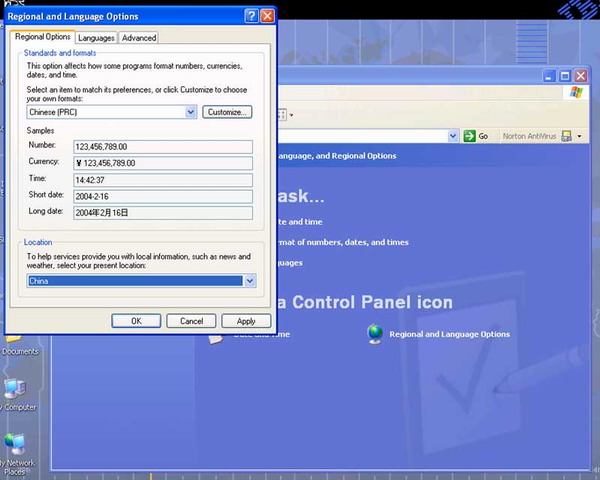This screenshot has height=480, width=600.
Task: Click the Windows flag logo icon
Action: tap(576, 93)
